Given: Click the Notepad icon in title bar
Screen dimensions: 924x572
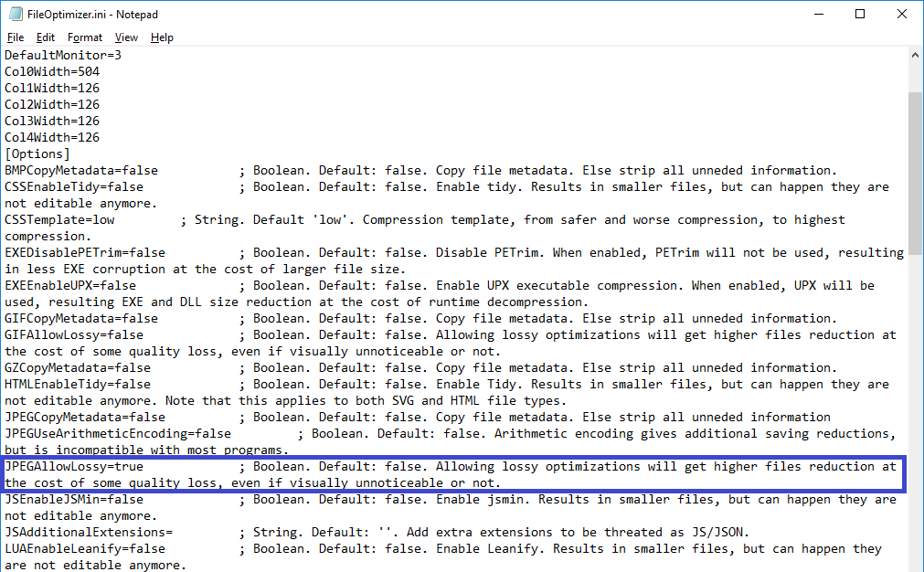Looking at the screenshot, I should coord(16,14).
